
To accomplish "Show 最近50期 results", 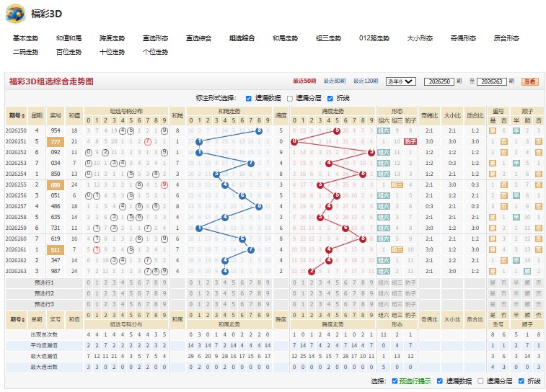I will (304, 81).
